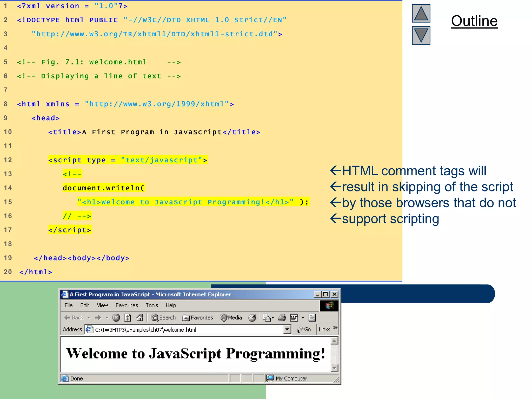
Task: Click the My Computer zone icon
Action: pyautogui.click(x=270, y=378)
